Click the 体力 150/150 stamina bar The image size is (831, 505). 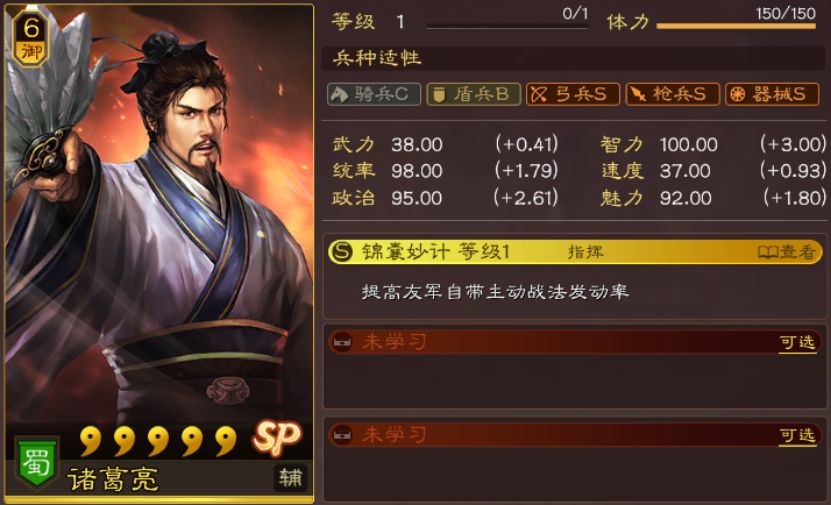[x=736, y=25]
